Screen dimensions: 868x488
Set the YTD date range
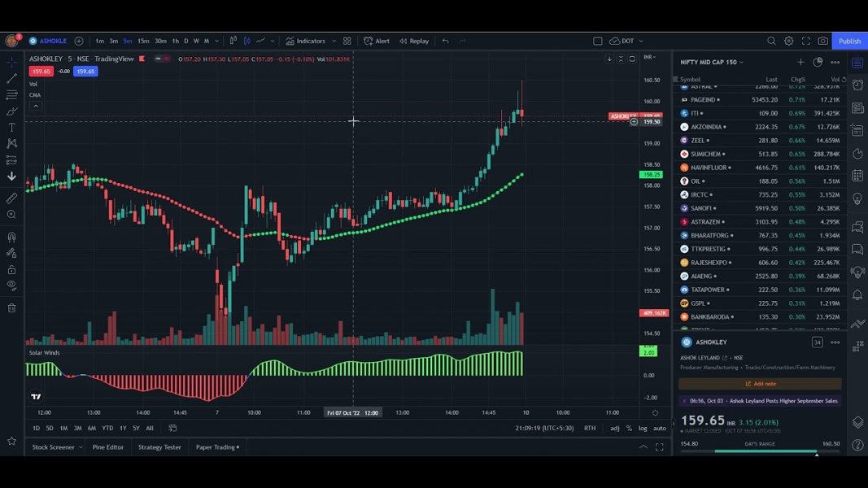[107, 429]
